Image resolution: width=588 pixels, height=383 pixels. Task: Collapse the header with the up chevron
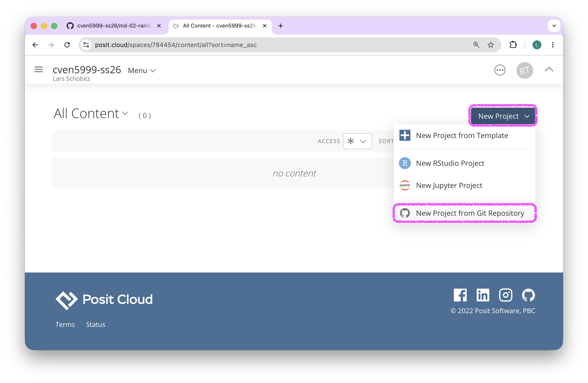coord(549,69)
